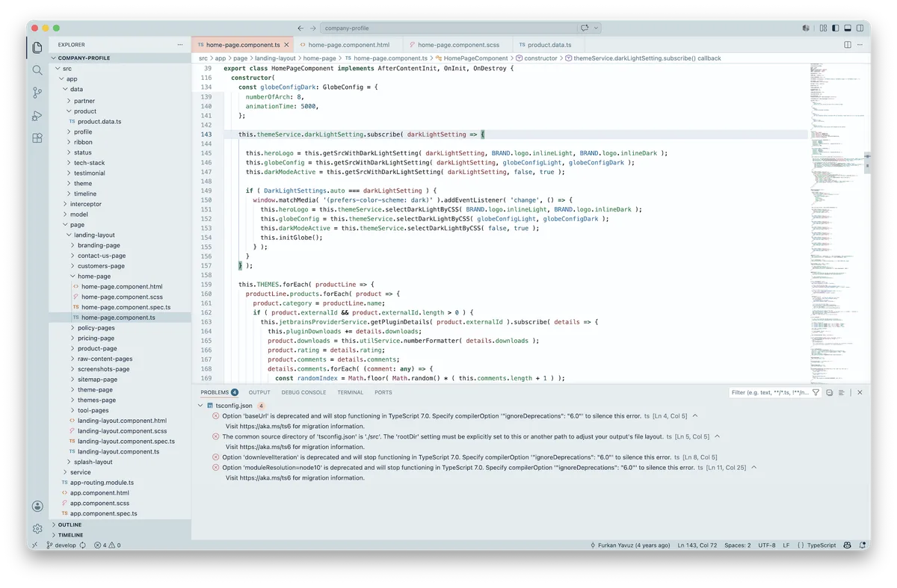The width and height of the screenshot is (897, 588).
Task: Show errors and warnings count in status bar
Action: coord(107,545)
